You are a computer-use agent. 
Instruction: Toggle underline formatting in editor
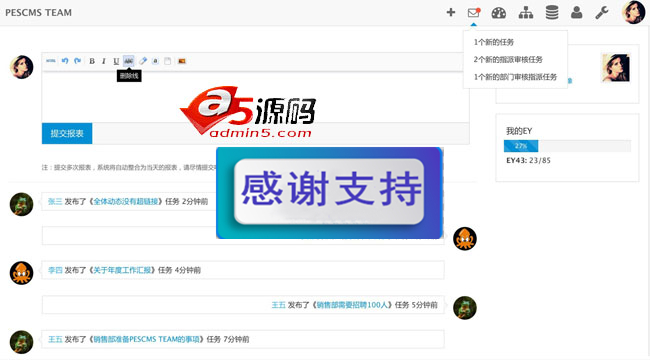116,61
